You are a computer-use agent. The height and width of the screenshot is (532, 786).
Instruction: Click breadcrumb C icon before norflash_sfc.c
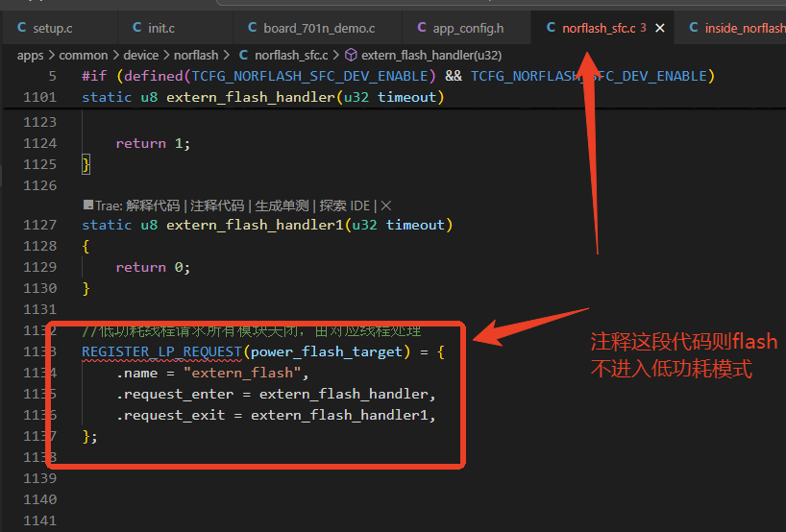coord(244,55)
